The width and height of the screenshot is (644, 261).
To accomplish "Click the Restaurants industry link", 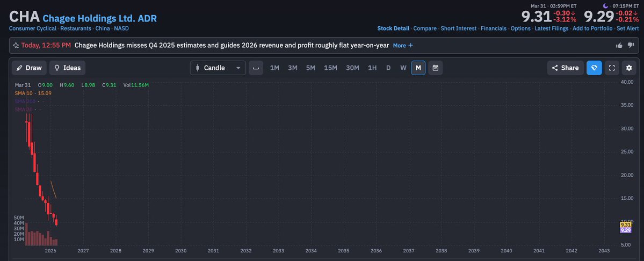I will coord(76,28).
